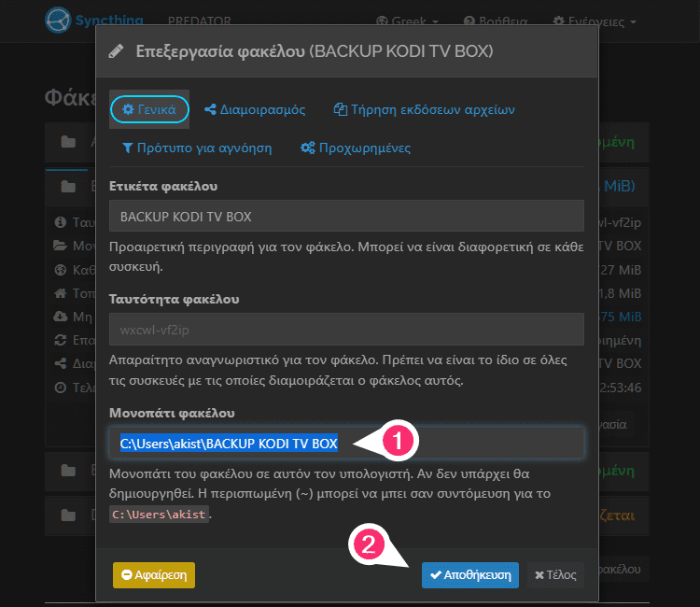Click the cloud download icon in details

point(61,317)
